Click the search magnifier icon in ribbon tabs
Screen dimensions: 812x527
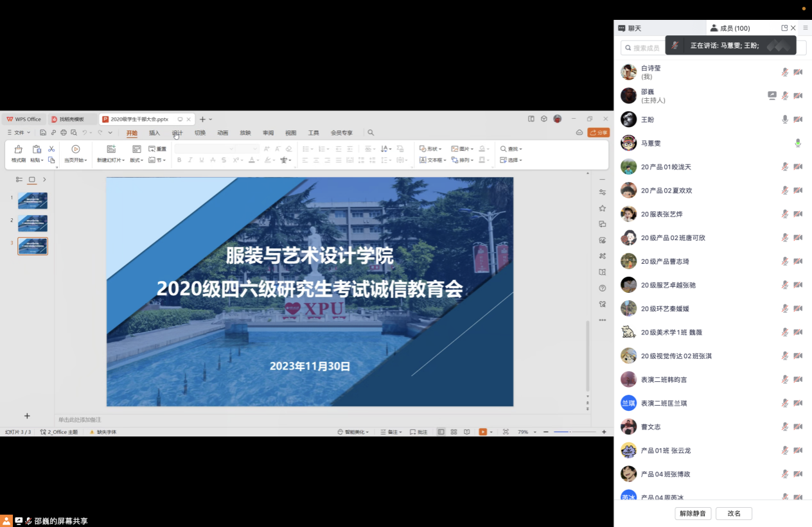pyautogui.click(x=371, y=133)
